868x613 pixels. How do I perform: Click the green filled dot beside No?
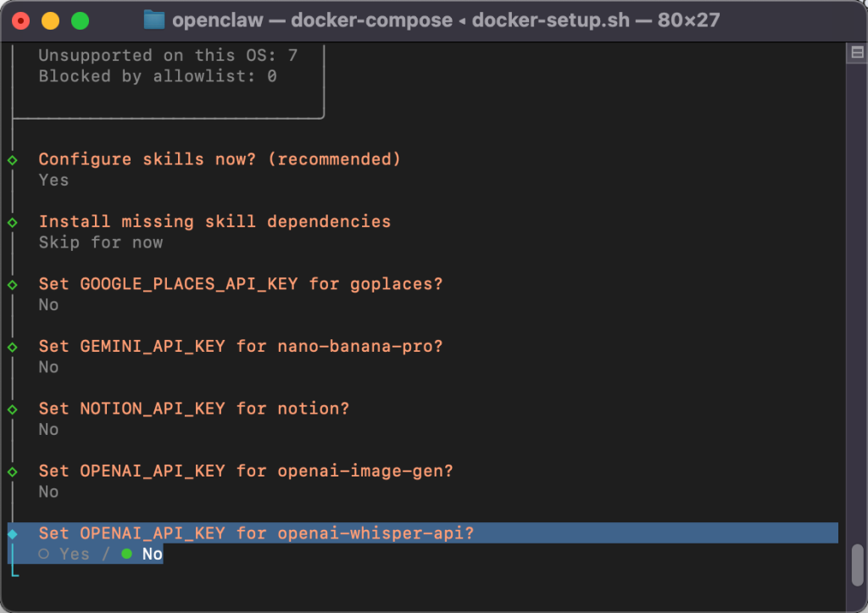127,553
